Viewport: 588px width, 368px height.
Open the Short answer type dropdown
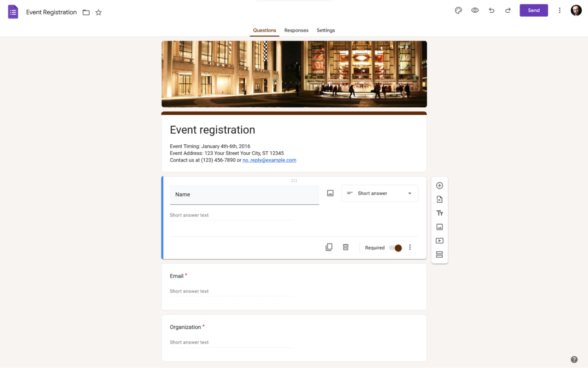379,193
